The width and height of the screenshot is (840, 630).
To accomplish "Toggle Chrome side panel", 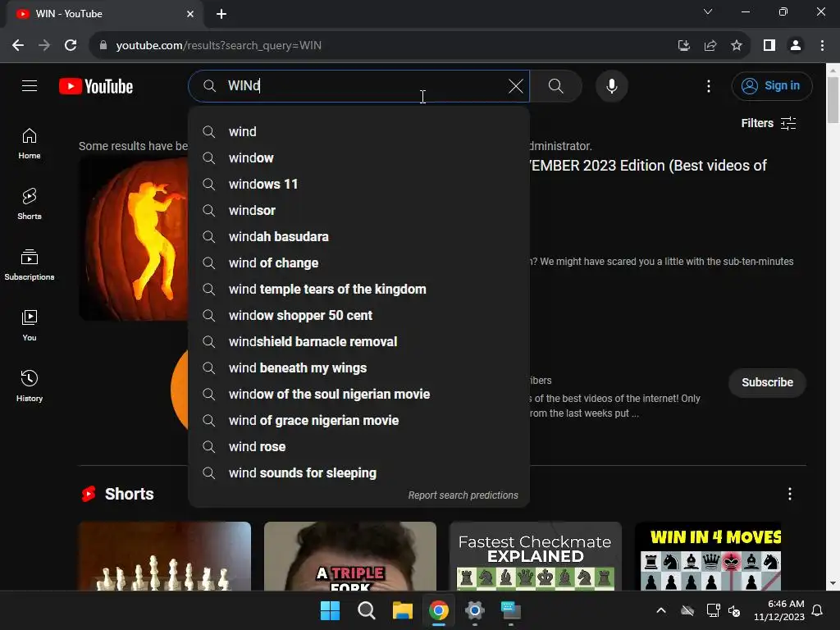I will [769, 46].
